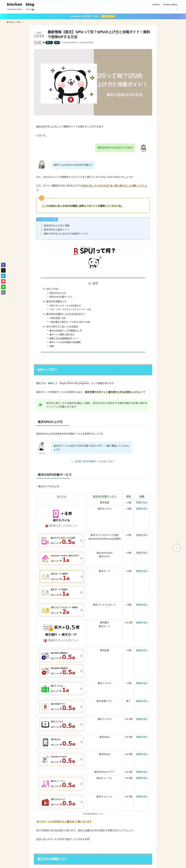Click the 楽天カード 特典分 +1倍 banner
Screen dimensions: 186x868
pyautogui.click(x=61, y=592)
